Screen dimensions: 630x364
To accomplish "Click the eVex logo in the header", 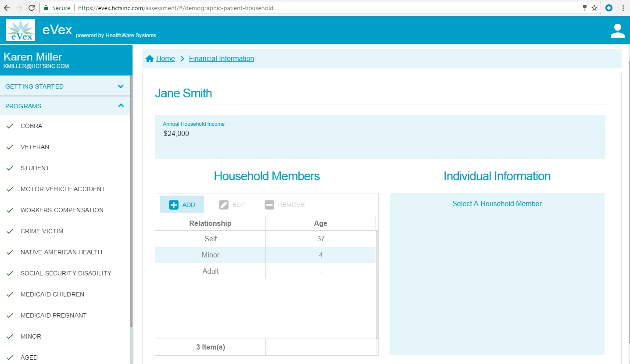I will coord(21,30).
